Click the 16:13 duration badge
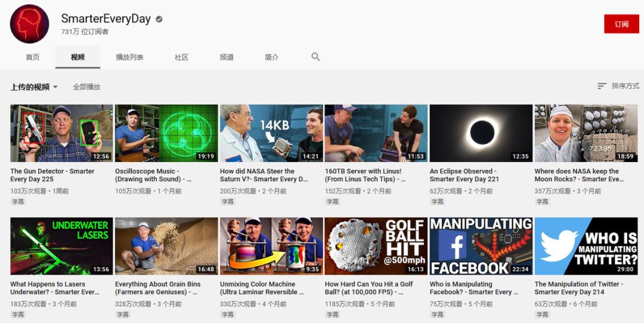Viewport: 644px width, 323px height. 416,269
